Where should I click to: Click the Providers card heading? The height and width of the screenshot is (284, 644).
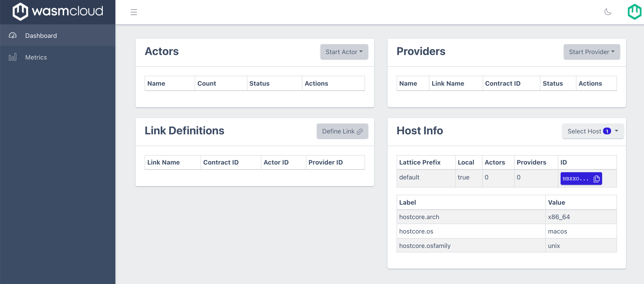tap(421, 51)
